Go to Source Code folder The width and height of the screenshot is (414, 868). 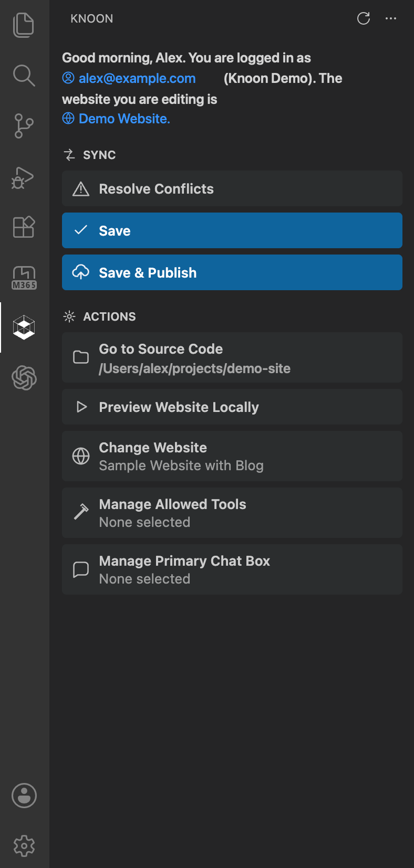tap(232, 357)
